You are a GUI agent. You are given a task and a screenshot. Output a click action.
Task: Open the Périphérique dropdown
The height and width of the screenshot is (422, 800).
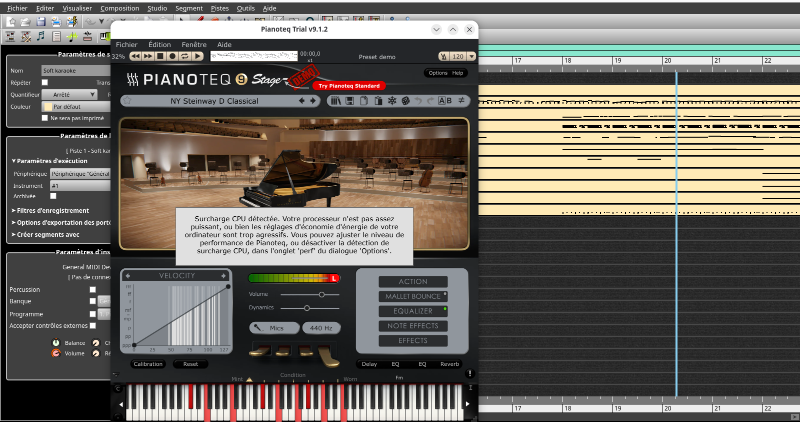[80, 173]
